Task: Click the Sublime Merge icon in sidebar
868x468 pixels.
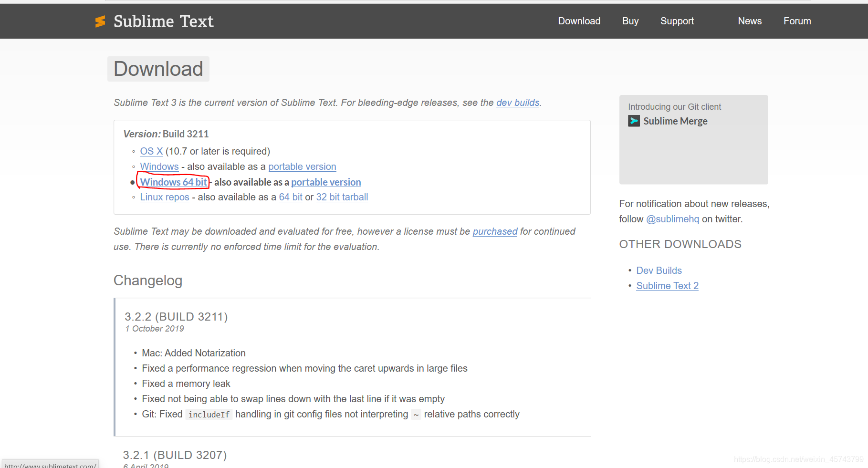Action: click(x=634, y=121)
